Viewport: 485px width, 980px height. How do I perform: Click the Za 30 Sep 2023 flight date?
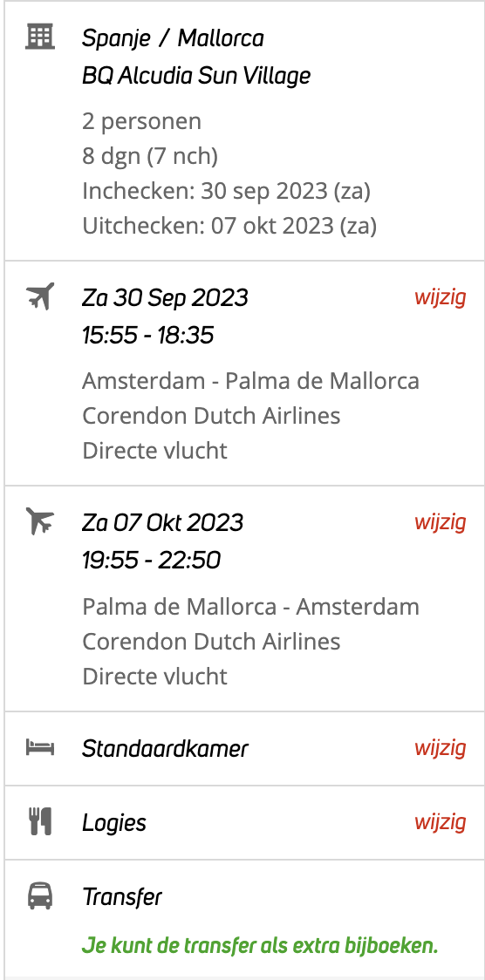tap(165, 297)
